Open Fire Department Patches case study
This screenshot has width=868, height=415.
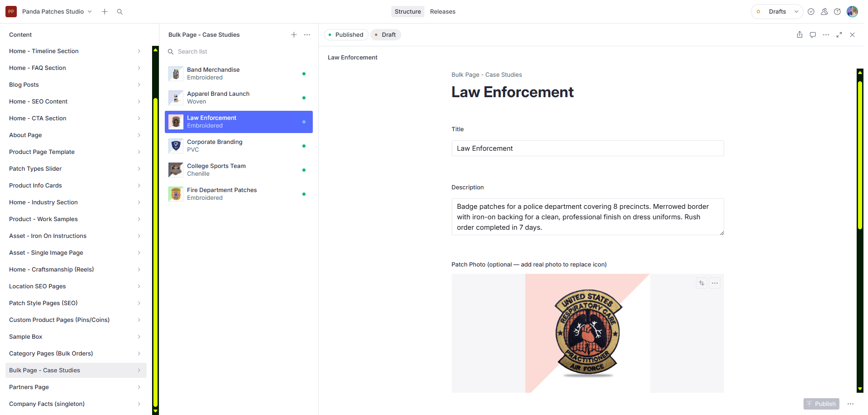point(239,194)
